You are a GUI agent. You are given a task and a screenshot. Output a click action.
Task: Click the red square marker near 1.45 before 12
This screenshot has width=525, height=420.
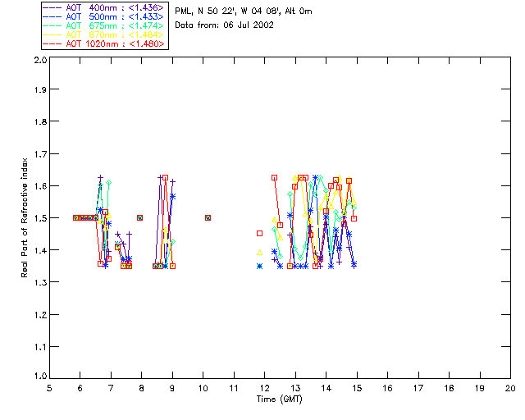point(259,234)
